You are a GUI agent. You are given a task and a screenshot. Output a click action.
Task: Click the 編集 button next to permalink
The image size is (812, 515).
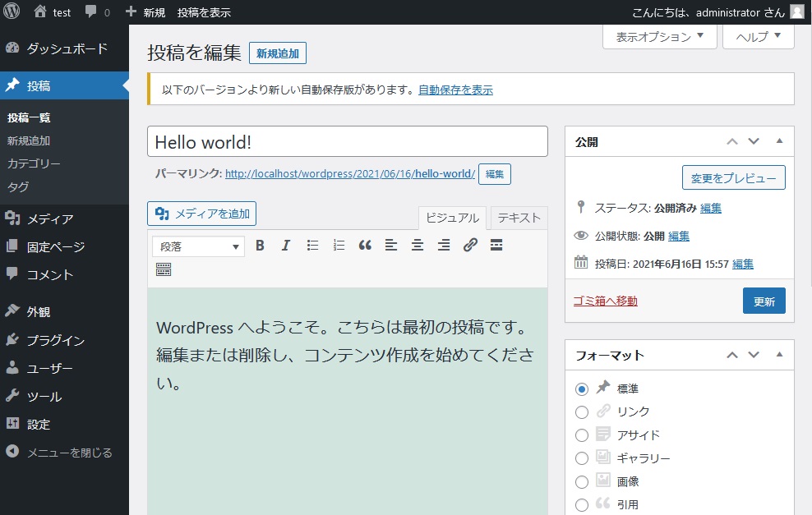pyautogui.click(x=495, y=174)
